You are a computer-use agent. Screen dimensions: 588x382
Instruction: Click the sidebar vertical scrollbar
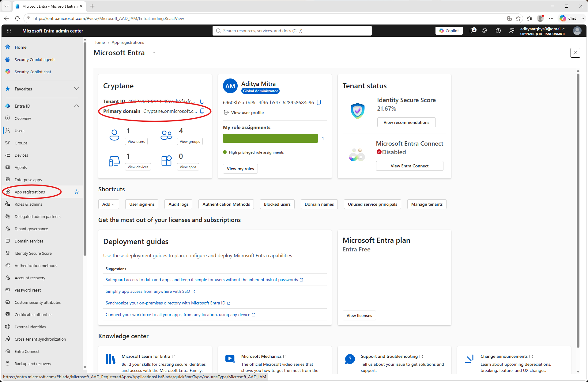click(x=85, y=149)
